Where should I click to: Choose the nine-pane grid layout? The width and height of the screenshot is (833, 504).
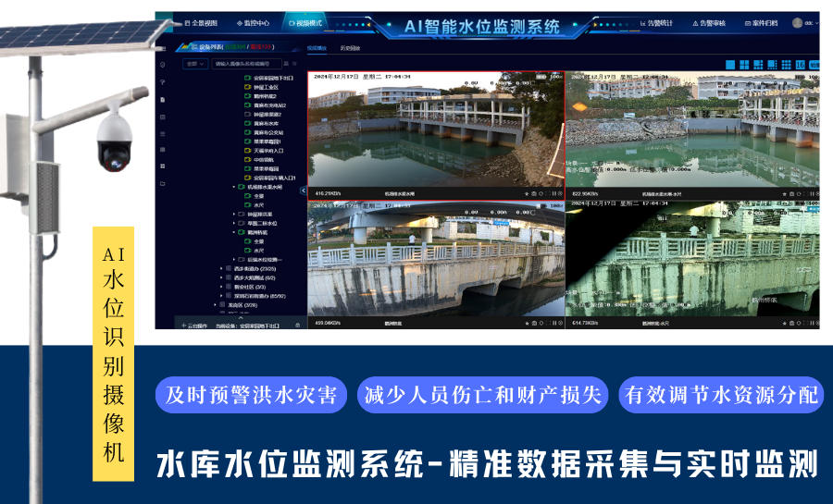pos(786,65)
